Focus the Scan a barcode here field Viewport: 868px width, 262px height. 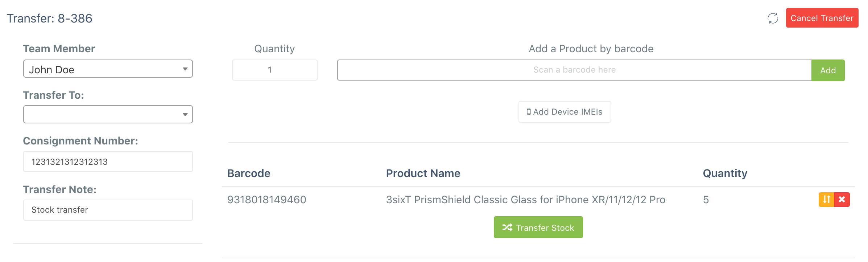pos(574,70)
